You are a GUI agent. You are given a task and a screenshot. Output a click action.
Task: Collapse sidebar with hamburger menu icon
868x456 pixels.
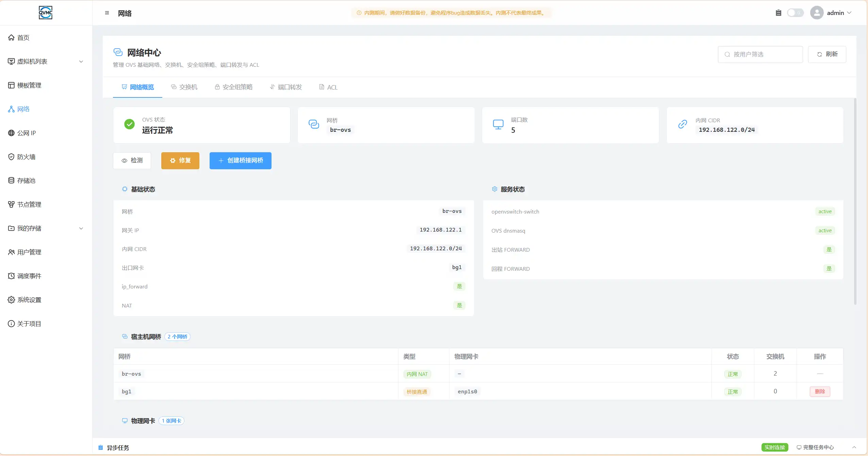107,13
